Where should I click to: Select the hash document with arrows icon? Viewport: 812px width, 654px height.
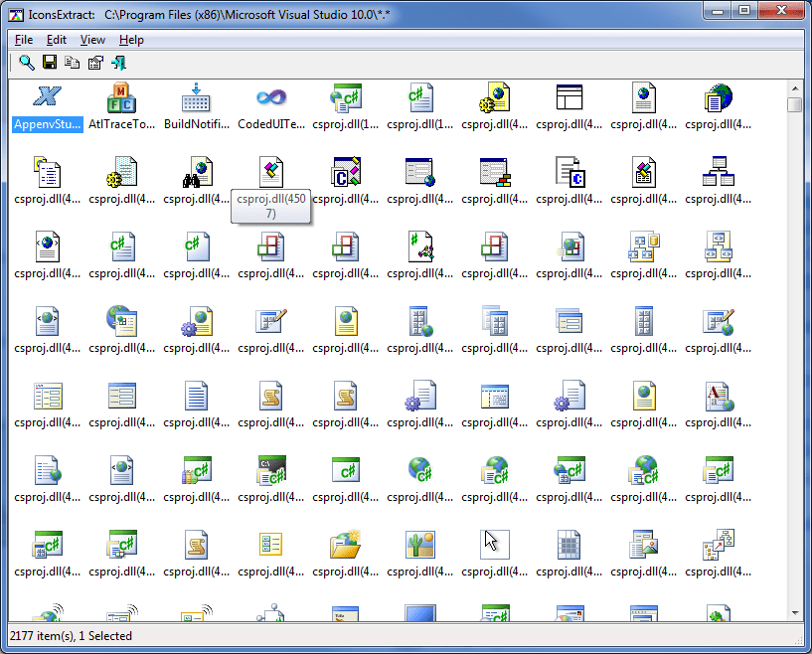(420, 246)
